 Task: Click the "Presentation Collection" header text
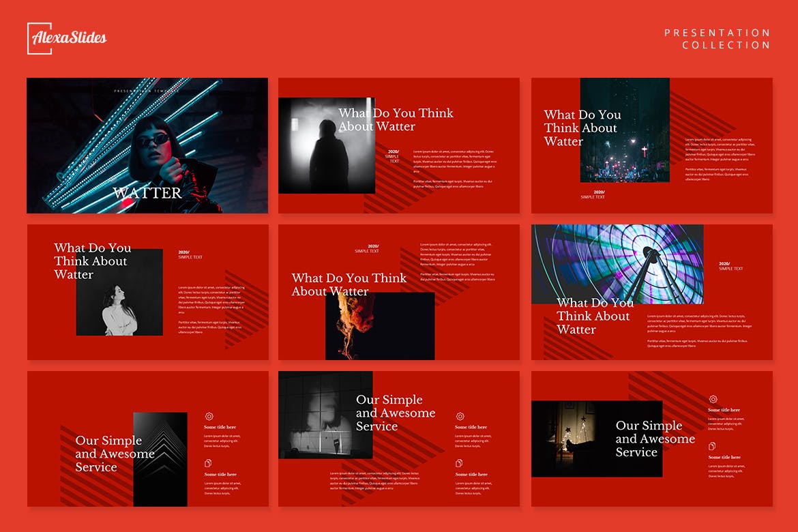pyautogui.click(x=717, y=39)
